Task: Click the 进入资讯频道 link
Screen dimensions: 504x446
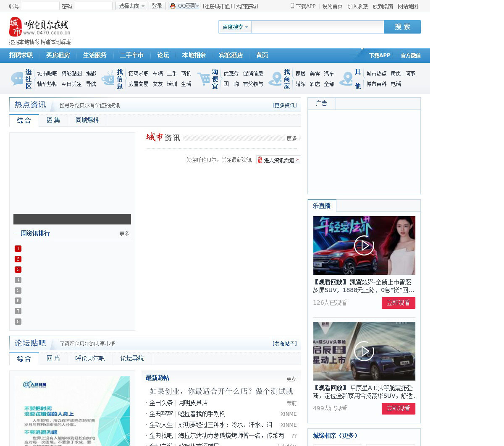Action: click(278, 160)
